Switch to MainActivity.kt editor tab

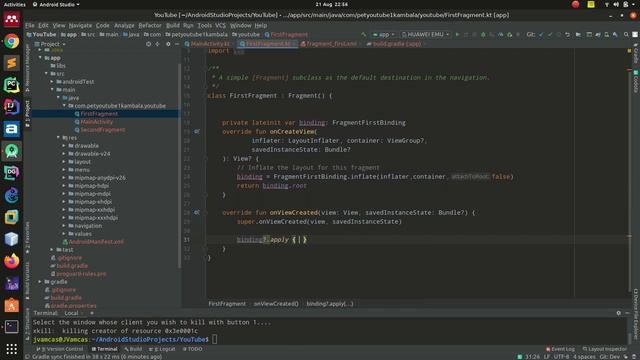click(x=208, y=44)
